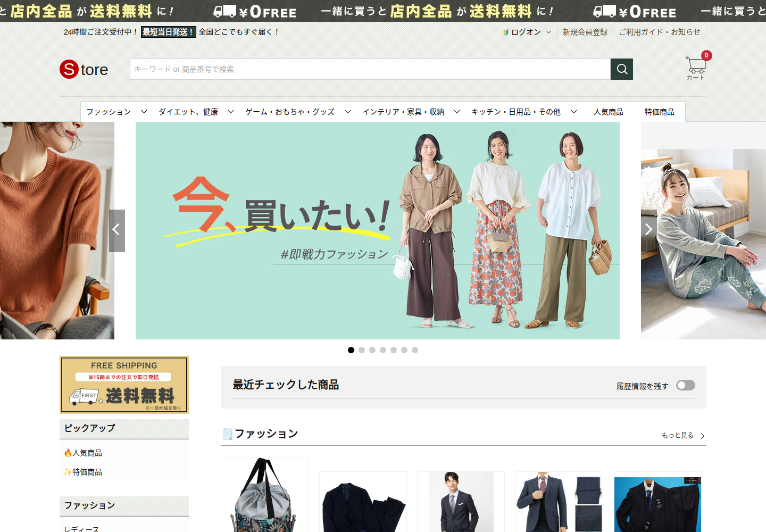This screenshot has width=766, height=532.
Task: Open the 人気商品 nav menu item
Action: pyautogui.click(x=609, y=112)
